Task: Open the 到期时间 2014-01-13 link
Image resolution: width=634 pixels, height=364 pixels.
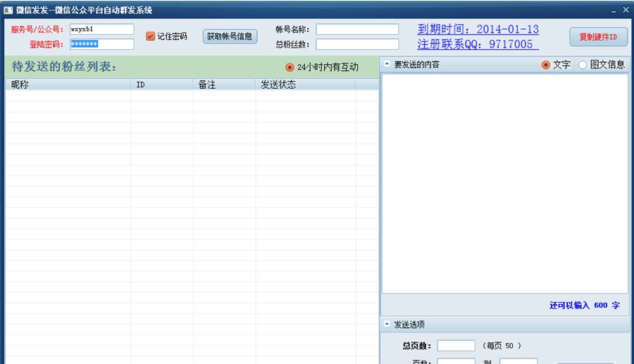Action: [478, 30]
